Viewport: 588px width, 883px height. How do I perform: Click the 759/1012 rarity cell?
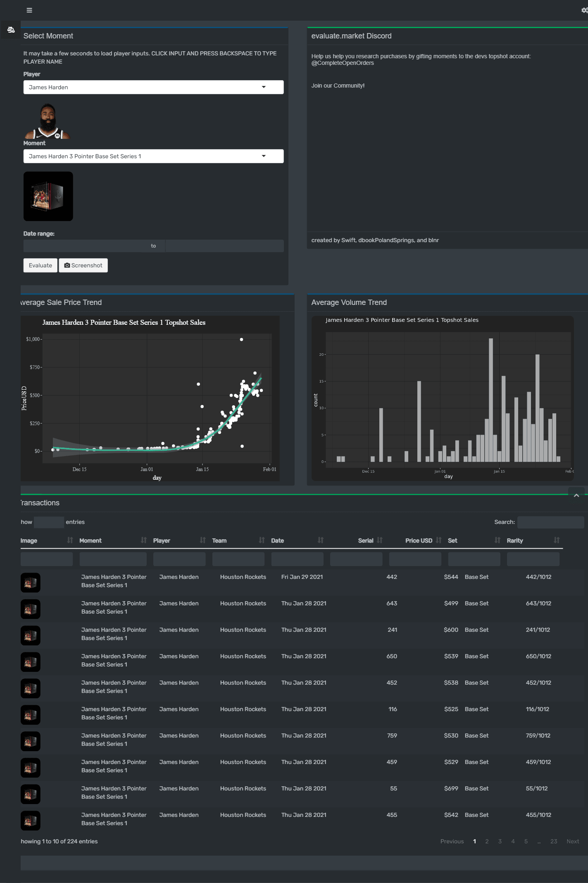(538, 735)
